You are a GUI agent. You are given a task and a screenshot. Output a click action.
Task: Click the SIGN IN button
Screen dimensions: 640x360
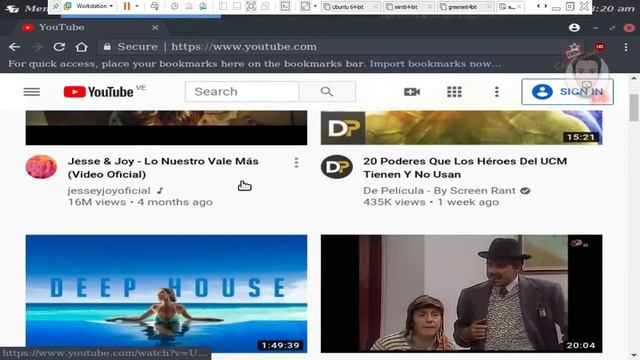567,91
